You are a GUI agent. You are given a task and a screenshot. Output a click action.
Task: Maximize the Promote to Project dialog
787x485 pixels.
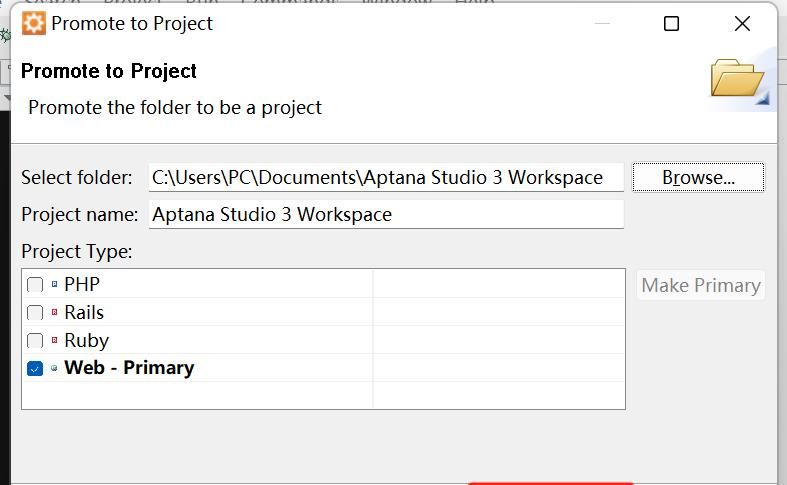[672, 23]
